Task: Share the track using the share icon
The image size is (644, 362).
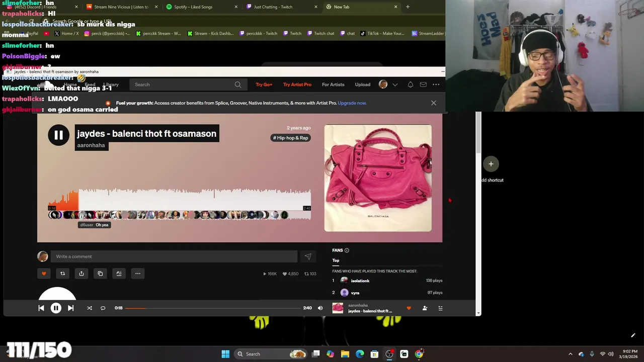Action: point(81,274)
